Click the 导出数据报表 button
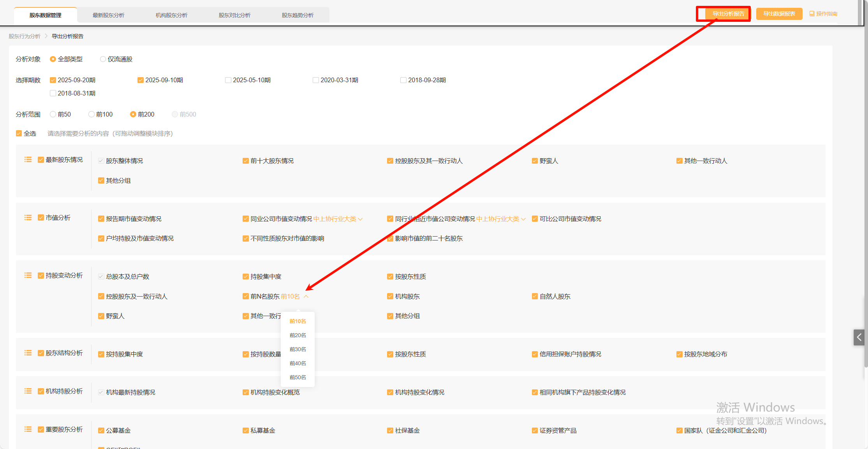Screen dimensions: 868x449 click(x=779, y=14)
